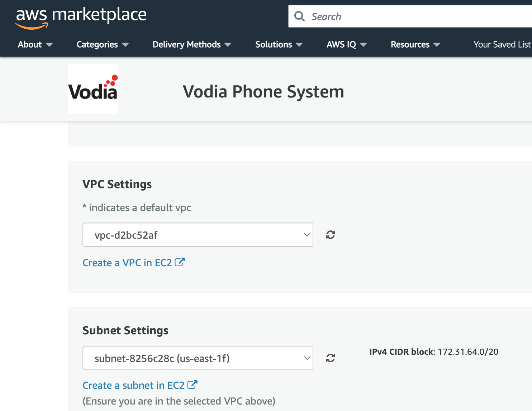532x411 pixels.
Task: Click external link icon beside Create a VPC
Action: pos(180,262)
